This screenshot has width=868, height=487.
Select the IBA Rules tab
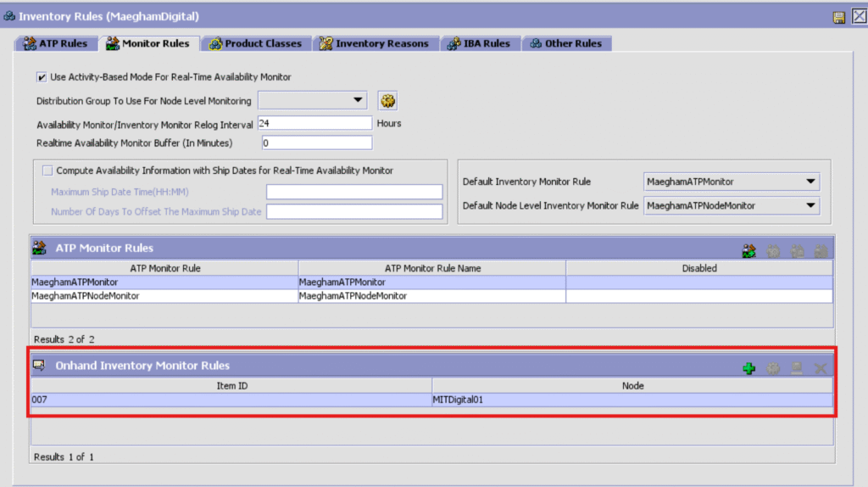click(479, 43)
